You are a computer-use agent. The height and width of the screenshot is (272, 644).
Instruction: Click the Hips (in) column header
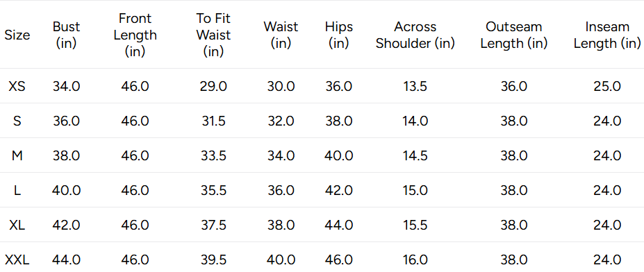pyautogui.click(x=339, y=35)
